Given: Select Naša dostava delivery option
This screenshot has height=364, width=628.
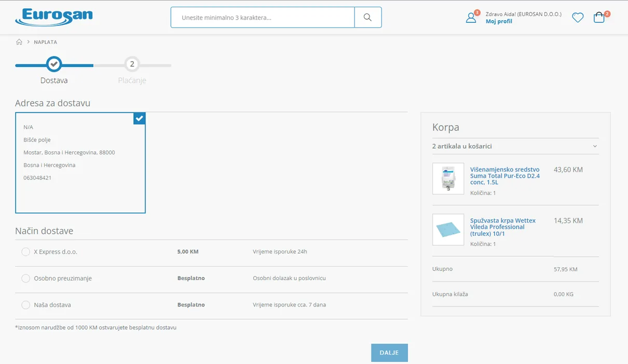Looking at the screenshot, I should 25,305.
